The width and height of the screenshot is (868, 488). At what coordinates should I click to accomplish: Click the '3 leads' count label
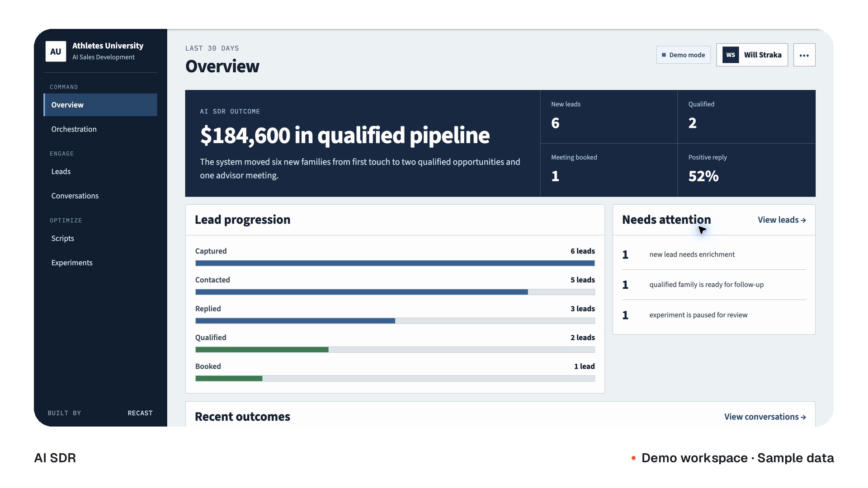pos(583,309)
